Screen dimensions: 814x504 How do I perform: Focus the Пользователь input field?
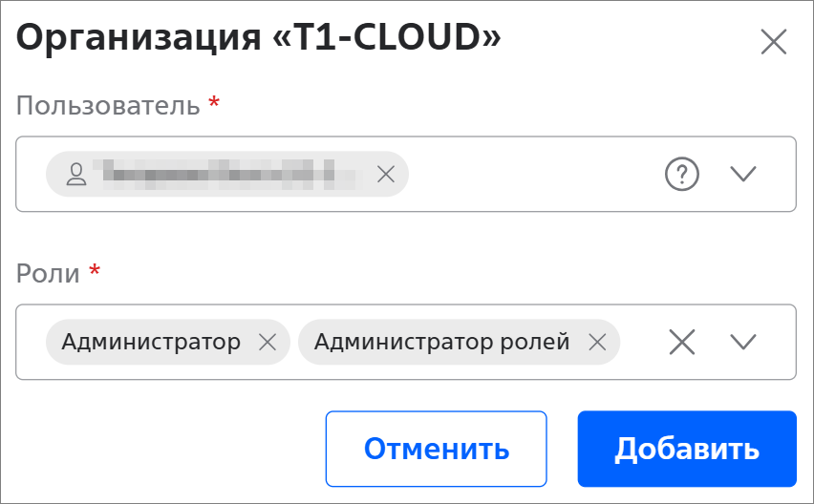click(x=525, y=174)
